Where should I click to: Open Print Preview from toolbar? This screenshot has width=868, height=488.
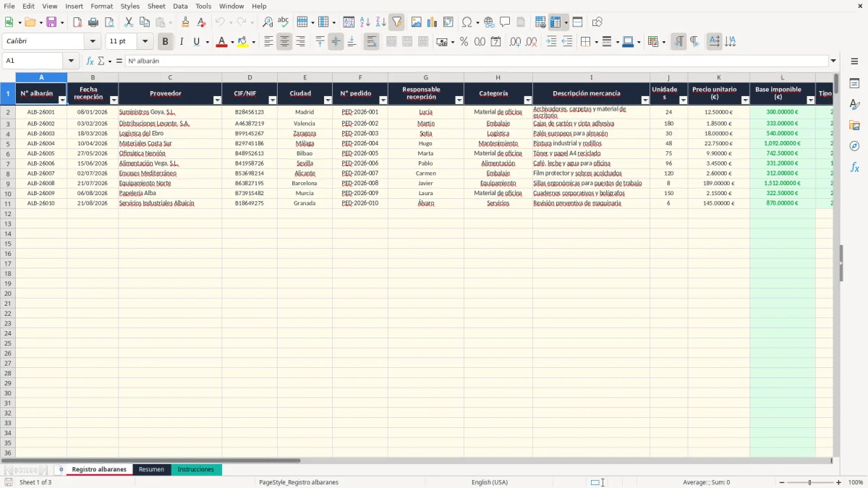click(109, 22)
